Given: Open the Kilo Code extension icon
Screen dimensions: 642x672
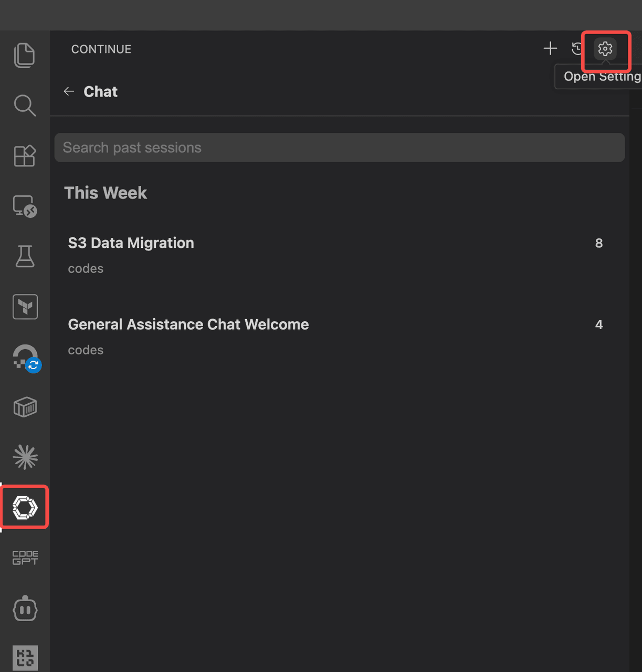Looking at the screenshot, I should (25, 658).
